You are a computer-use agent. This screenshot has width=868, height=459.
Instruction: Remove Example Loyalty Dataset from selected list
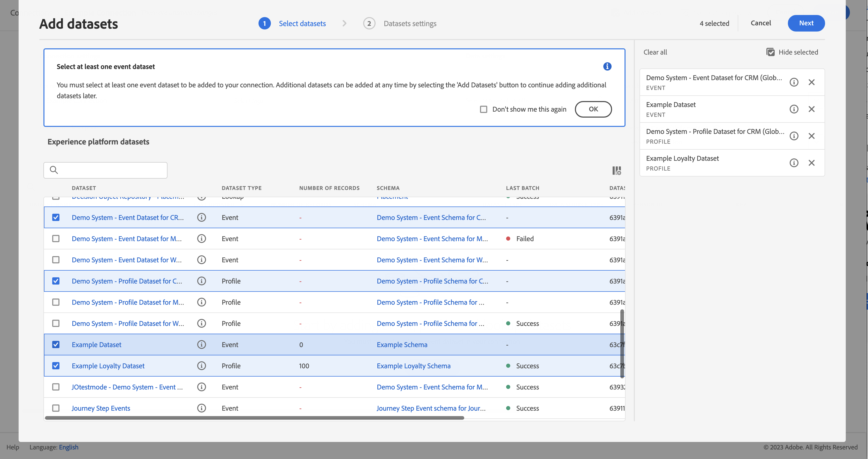[x=811, y=163]
